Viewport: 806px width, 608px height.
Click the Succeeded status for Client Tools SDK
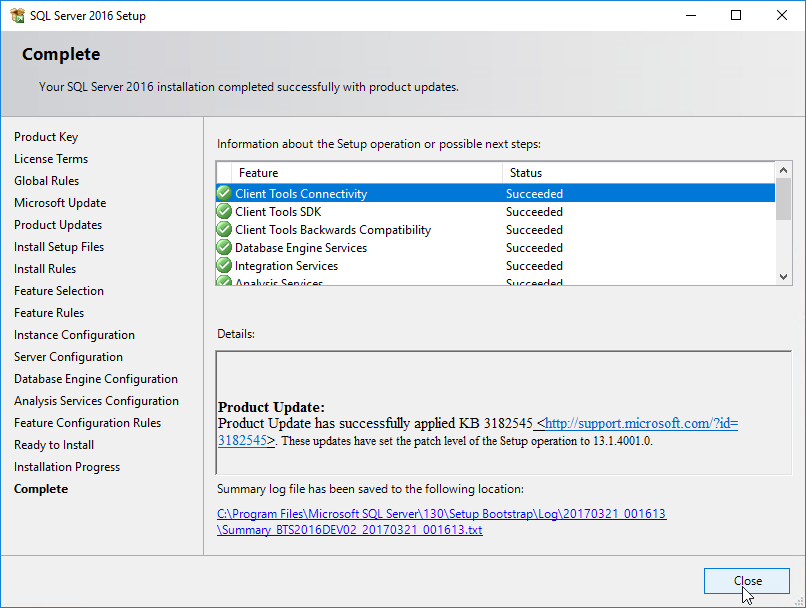click(534, 212)
